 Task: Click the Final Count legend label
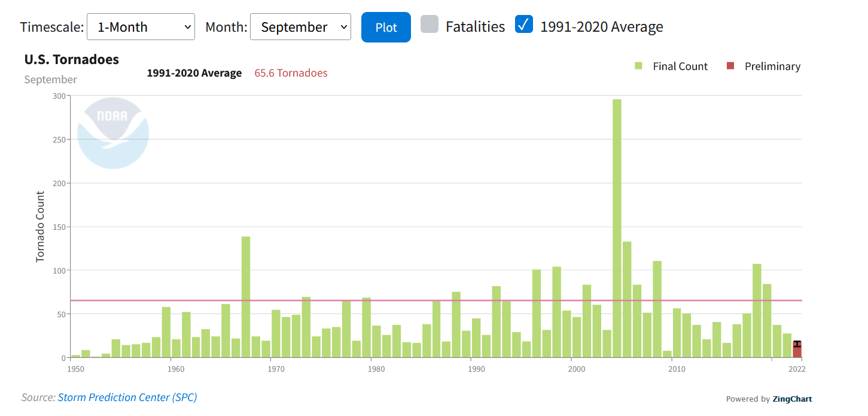click(680, 66)
